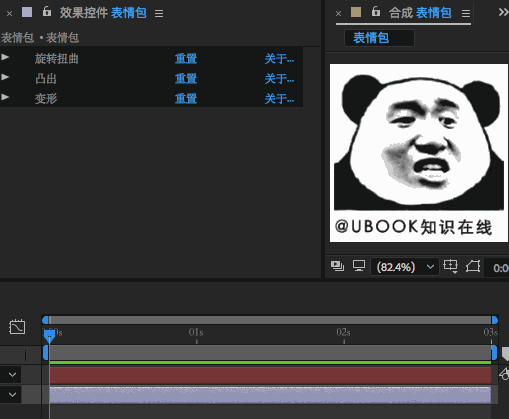Expand the 变形 effect
The width and height of the screenshot is (509, 419).
5,97
